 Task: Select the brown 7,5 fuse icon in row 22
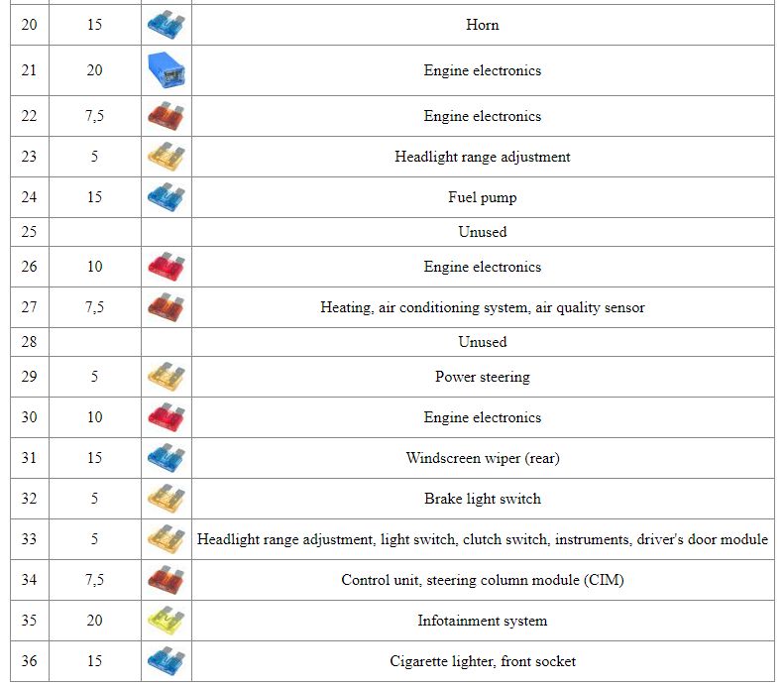(166, 116)
